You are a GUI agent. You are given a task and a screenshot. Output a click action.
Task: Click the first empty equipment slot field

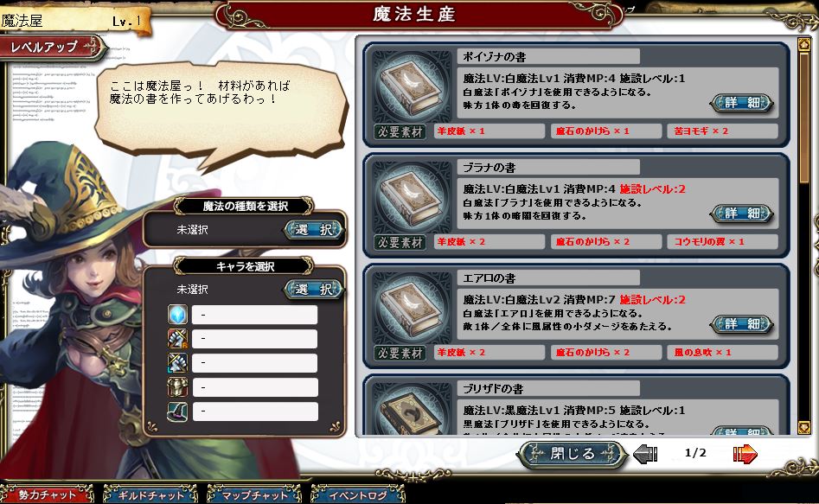254,315
